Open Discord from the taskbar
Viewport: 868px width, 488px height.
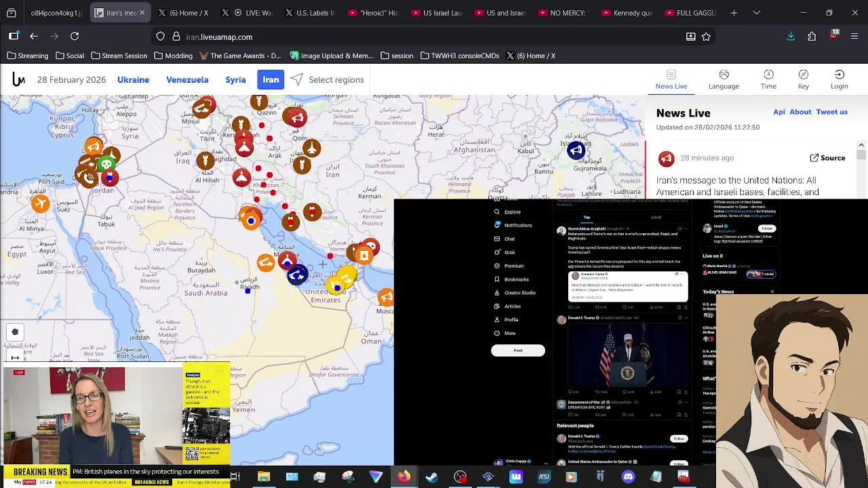(628, 476)
